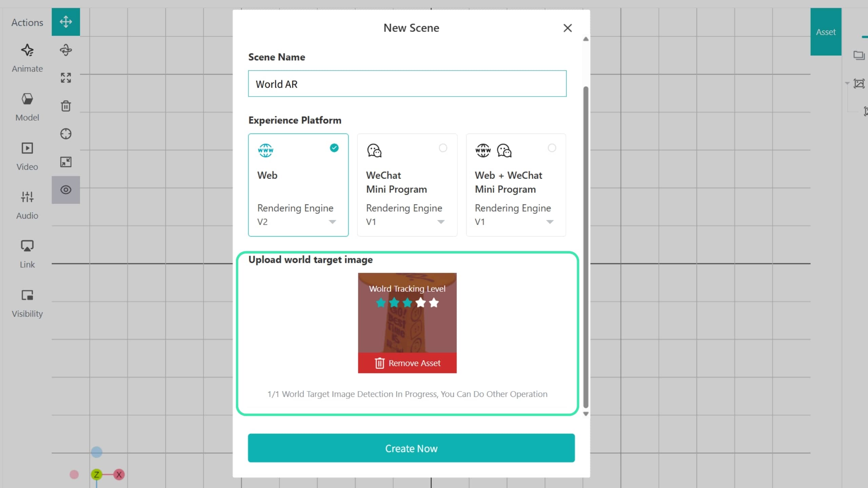868x488 pixels.
Task: Click the Scene Name input field
Action: point(407,84)
